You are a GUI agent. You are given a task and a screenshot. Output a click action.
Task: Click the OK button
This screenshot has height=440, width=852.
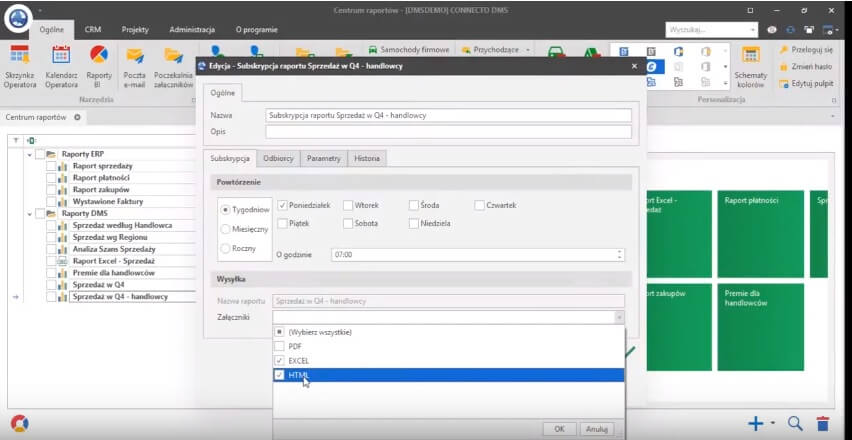coord(558,428)
